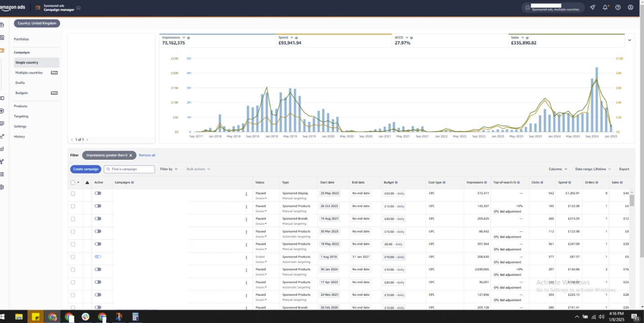The image size is (644, 323).
Task: Open the three-dot menu for first campaign row
Action: click(246, 194)
